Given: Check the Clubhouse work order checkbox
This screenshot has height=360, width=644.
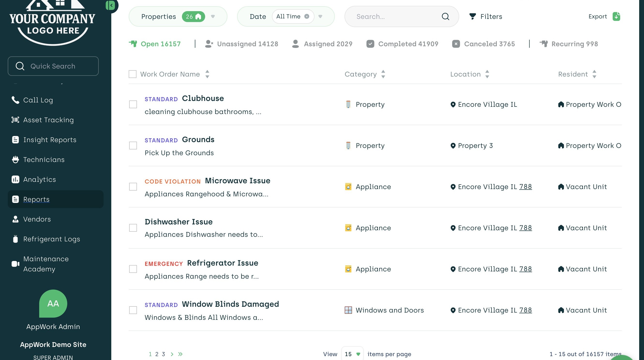Looking at the screenshot, I should 133,104.
